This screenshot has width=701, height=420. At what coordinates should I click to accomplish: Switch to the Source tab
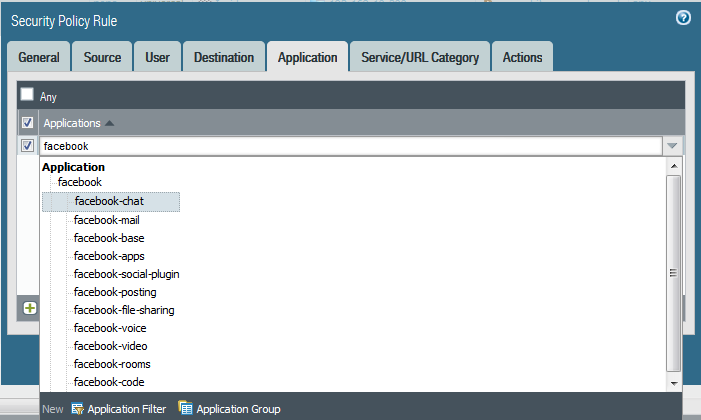[102, 57]
